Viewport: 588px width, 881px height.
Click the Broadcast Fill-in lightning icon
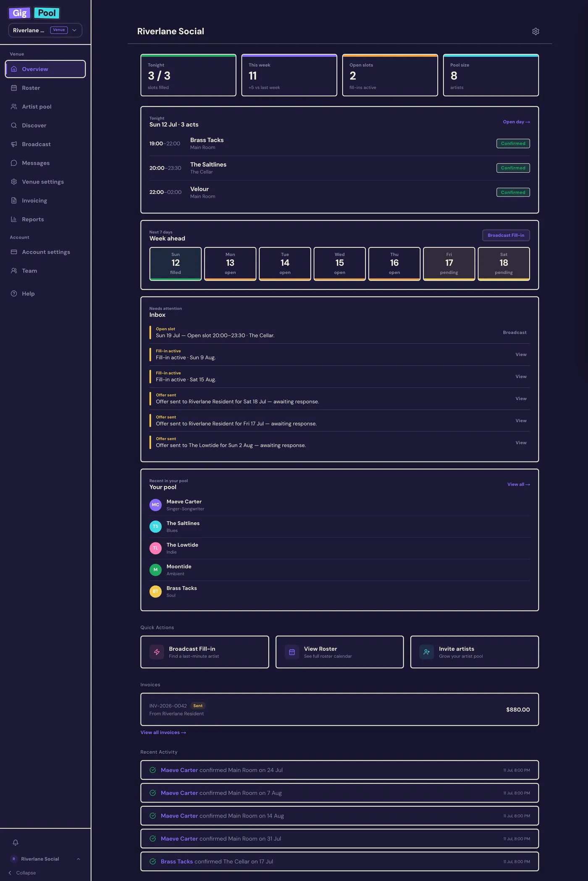[157, 652]
